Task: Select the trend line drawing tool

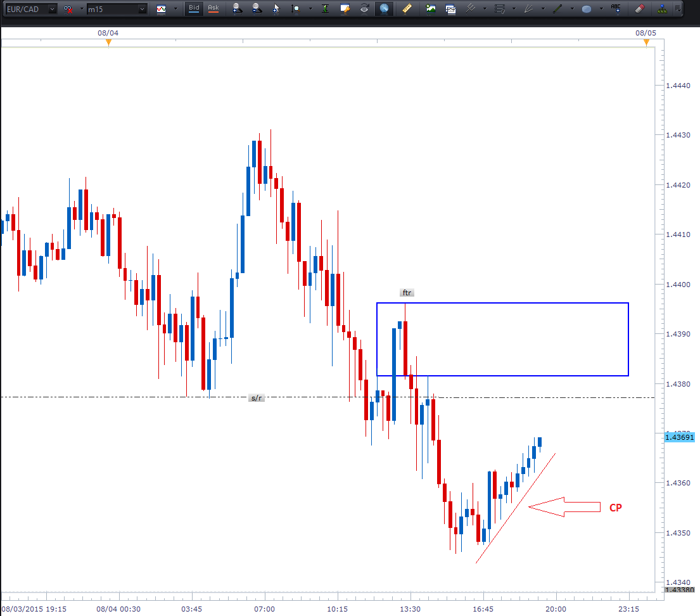Action: coord(557,9)
